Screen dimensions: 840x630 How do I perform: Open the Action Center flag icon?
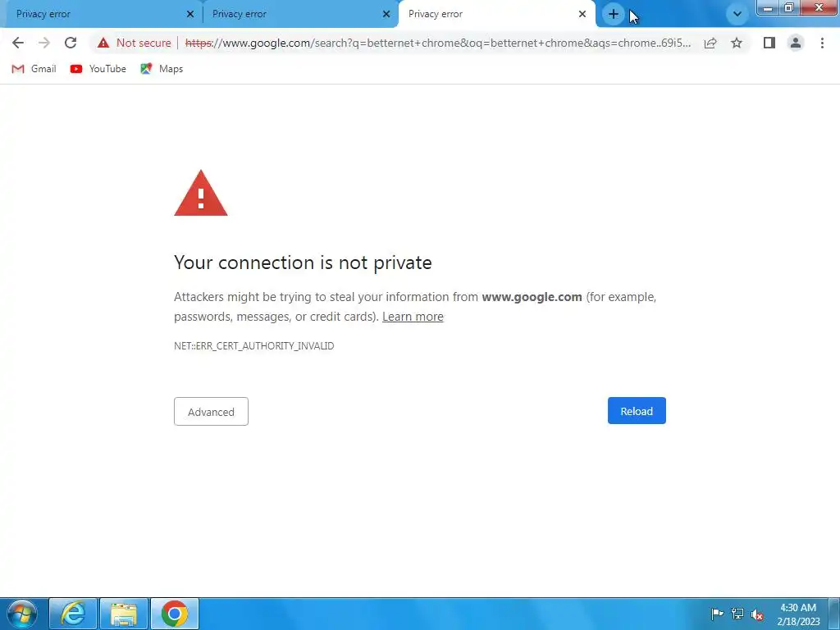717,614
